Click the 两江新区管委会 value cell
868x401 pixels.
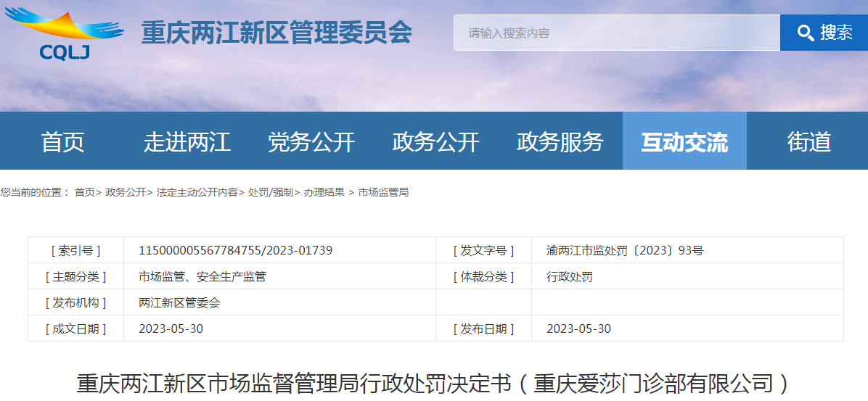279,302
